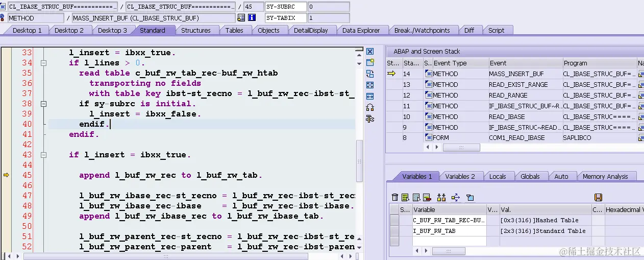Image resolution: width=644 pixels, height=260 pixels.
Task: Collapse the code block at line 34
Action: click(x=43, y=63)
